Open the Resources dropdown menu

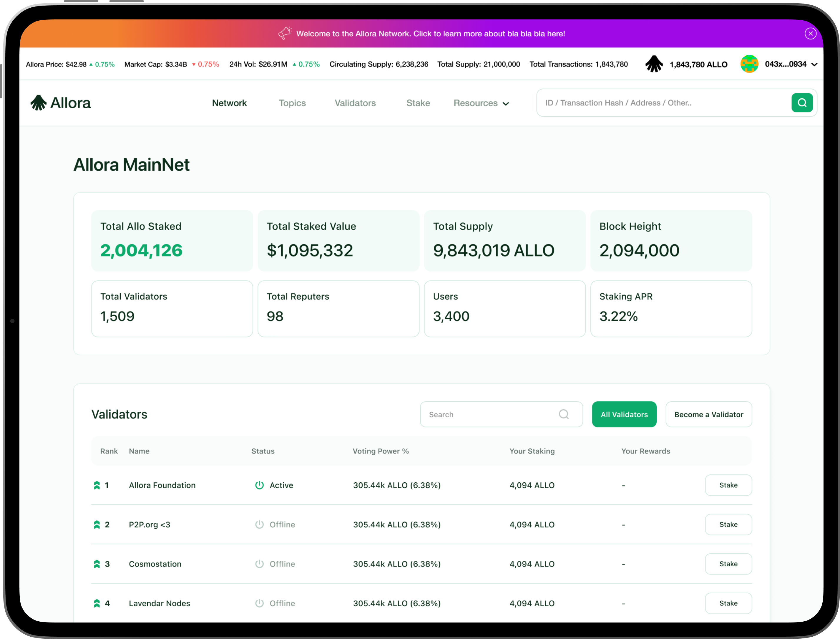click(x=481, y=103)
